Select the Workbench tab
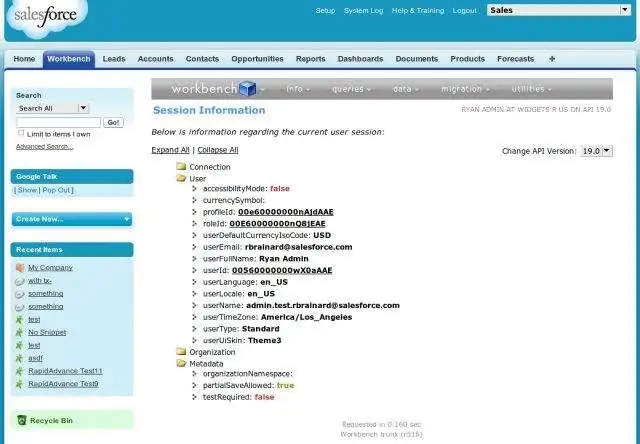The height and width of the screenshot is (444, 640). [69, 59]
